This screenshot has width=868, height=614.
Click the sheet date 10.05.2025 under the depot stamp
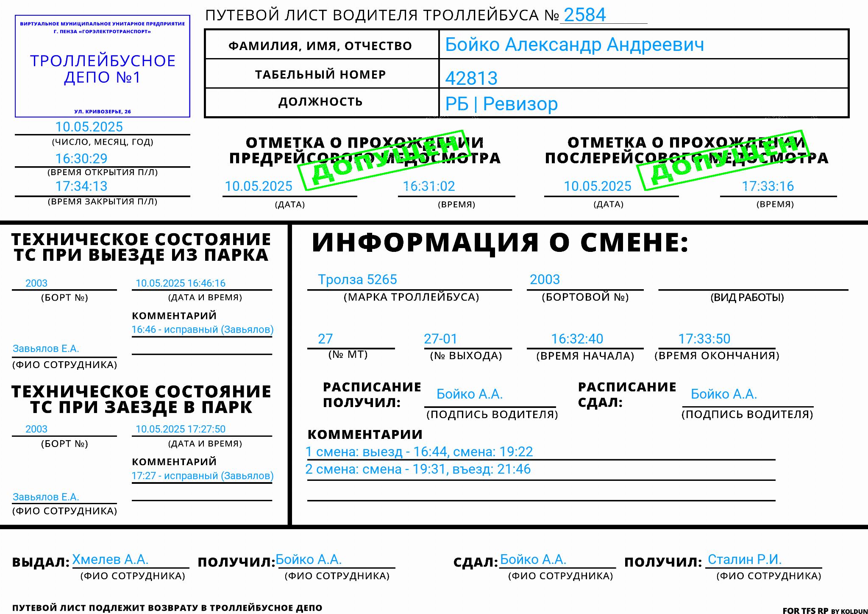(89, 127)
